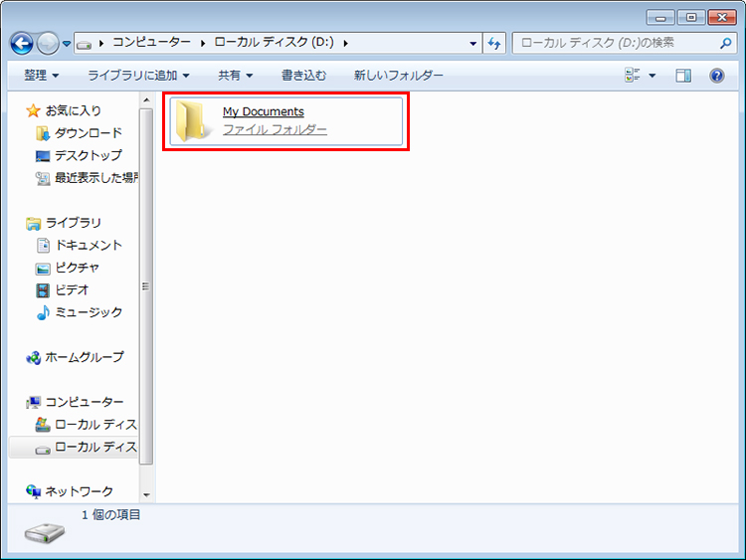Open ダウンロード in favorites
Image resolution: width=746 pixels, height=560 pixels.
88,133
